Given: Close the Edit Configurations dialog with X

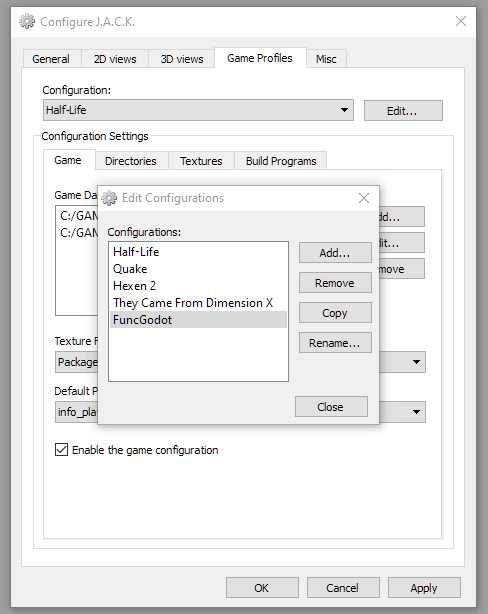Looking at the screenshot, I should [x=364, y=198].
